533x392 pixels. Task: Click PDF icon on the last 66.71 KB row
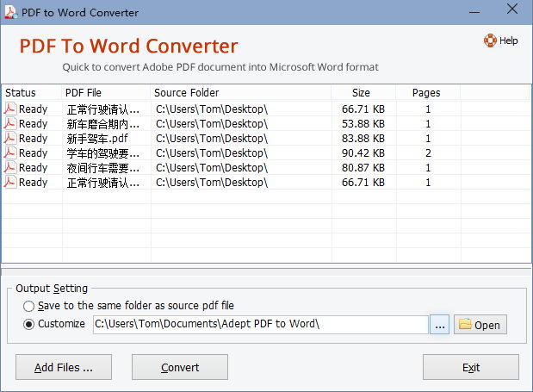click(9, 182)
